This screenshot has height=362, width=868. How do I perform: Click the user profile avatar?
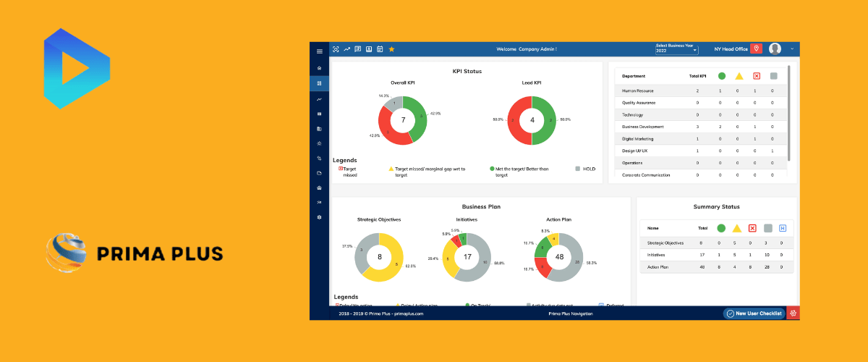tap(775, 49)
